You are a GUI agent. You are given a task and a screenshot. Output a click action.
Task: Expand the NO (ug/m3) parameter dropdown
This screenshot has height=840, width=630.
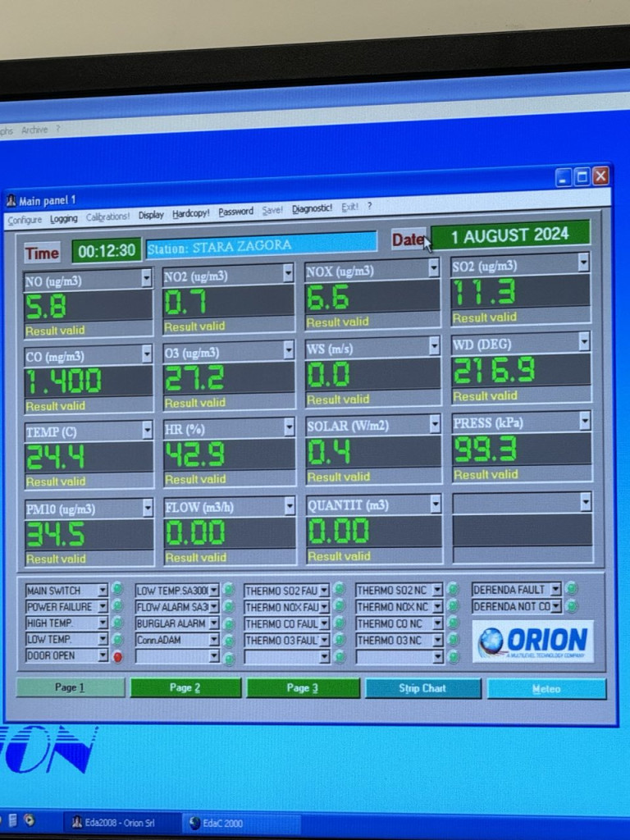point(146,280)
